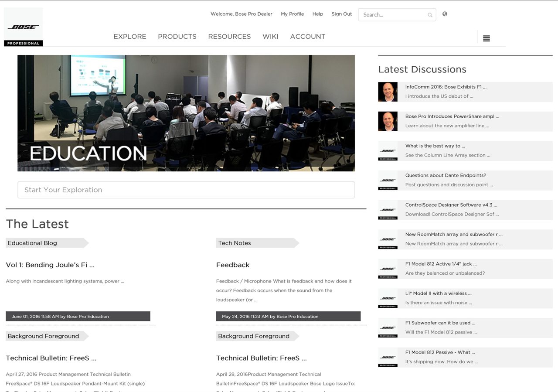Select the Tech Notes category tag
Screen dimensions: 558x392
258,243
